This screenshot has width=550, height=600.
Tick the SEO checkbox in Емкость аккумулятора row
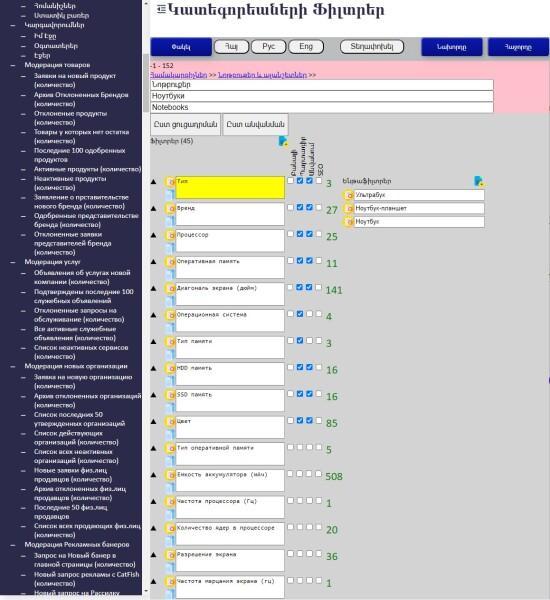tap(318, 473)
